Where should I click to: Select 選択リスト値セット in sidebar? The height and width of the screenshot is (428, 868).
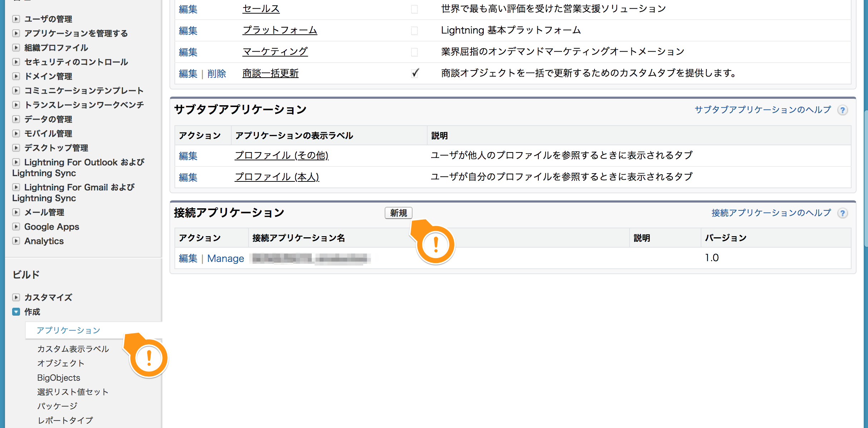73,392
